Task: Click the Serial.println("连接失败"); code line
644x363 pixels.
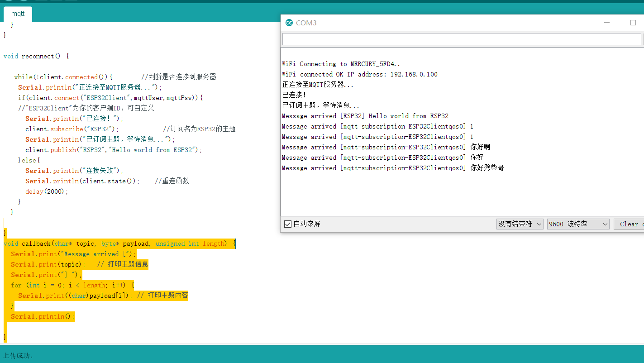Action: tap(74, 171)
